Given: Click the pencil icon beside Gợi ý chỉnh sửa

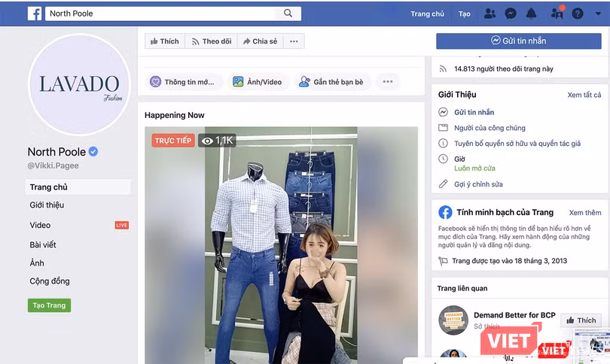Looking at the screenshot, I should [x=443, y=184].
